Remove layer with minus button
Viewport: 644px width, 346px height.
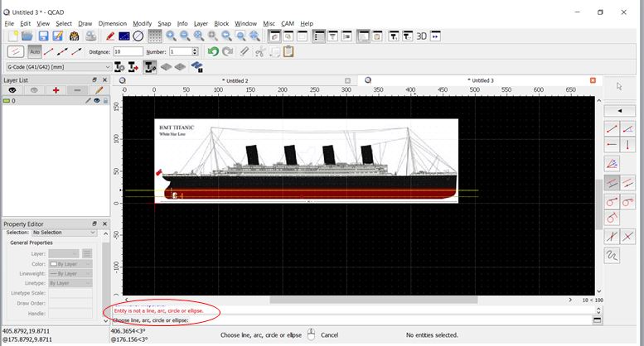77,90
